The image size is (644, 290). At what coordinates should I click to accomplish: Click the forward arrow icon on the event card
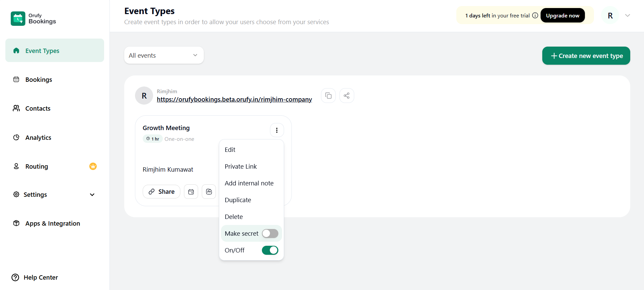209,191
